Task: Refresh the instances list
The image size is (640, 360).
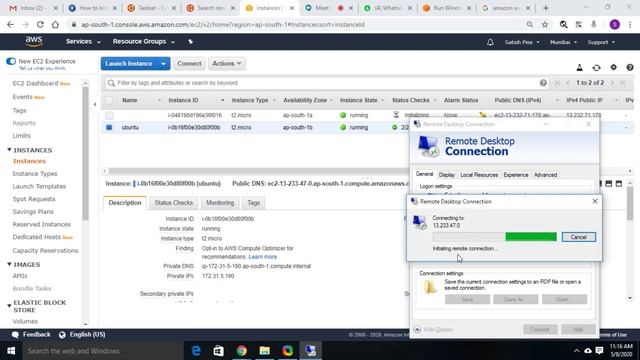Action: pyautogui.click(x=596, y=67)
